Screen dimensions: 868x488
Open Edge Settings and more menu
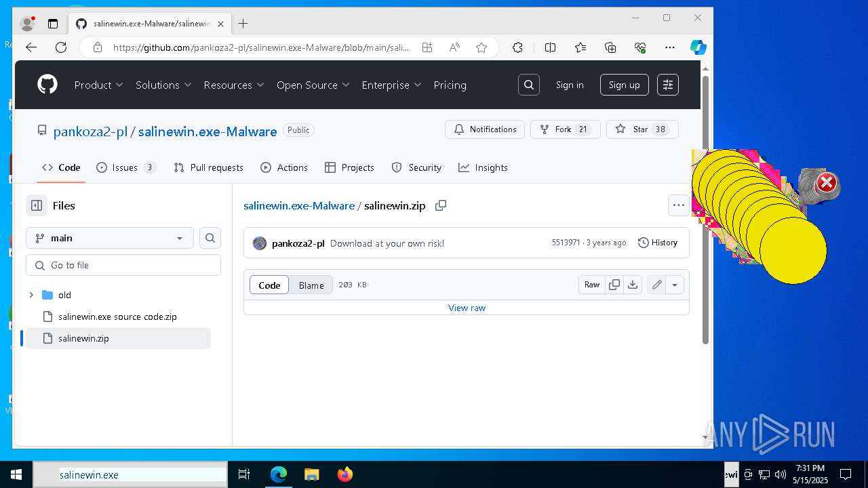[x=670, y=47]
